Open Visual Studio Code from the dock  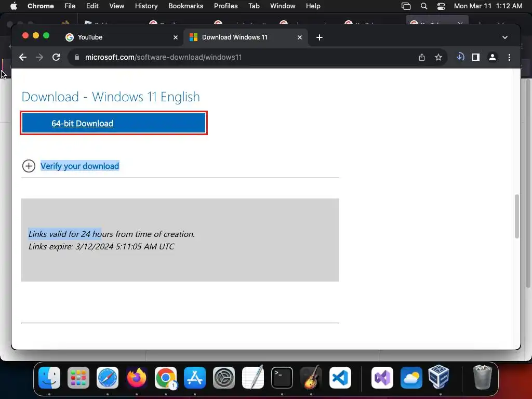340,378
